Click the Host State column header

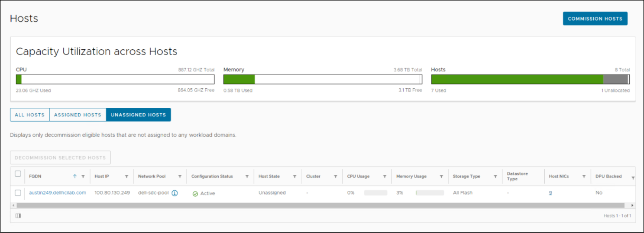point(269,176)
